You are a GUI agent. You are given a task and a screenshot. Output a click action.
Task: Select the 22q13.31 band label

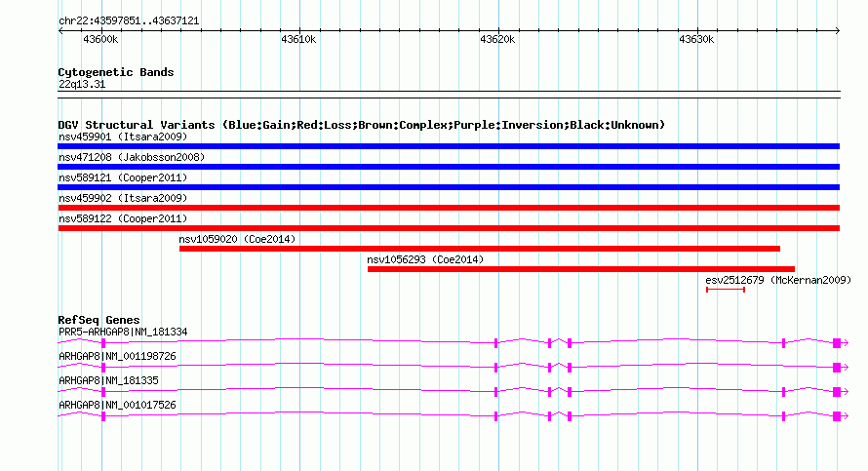click(x=82, y=84)
